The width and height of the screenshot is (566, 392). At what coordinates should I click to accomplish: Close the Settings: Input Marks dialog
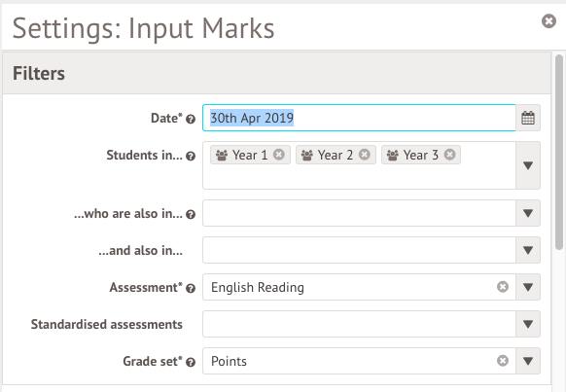click(x=548, y=21)
